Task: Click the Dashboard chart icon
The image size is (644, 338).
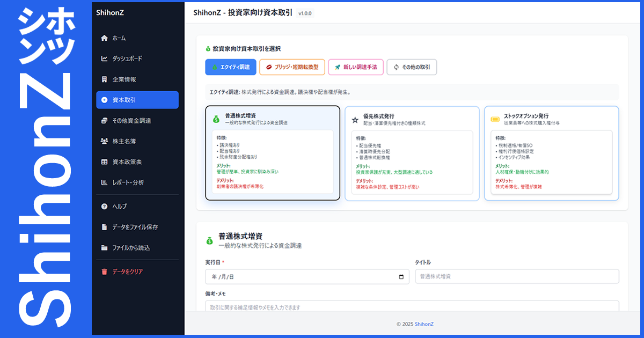Action: click(104, 59)
